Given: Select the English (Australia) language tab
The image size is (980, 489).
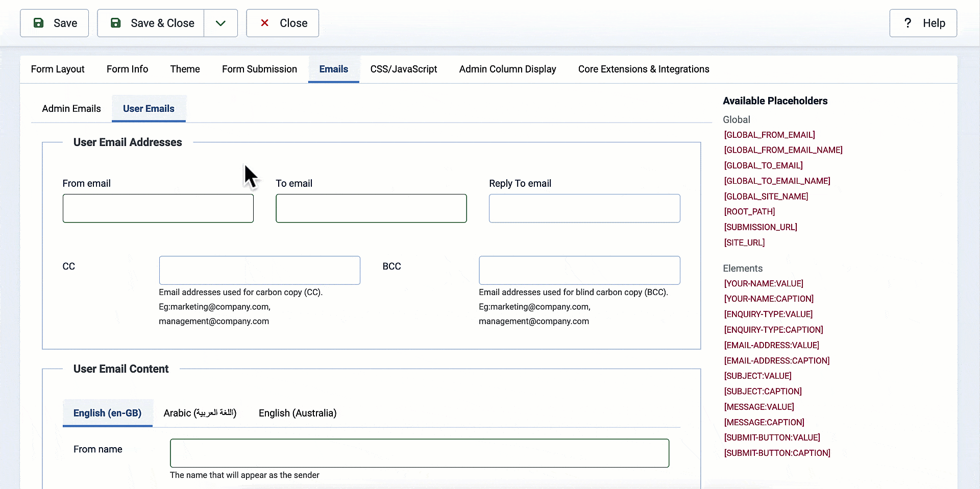Looking at the screenshot, I should tap(298, 413).
